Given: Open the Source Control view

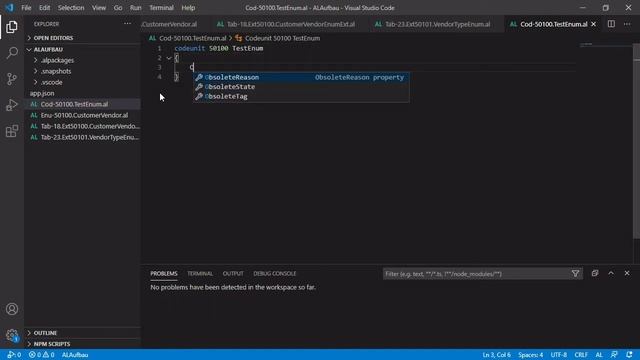Looking at the screenshot, I should pos(12,79).
